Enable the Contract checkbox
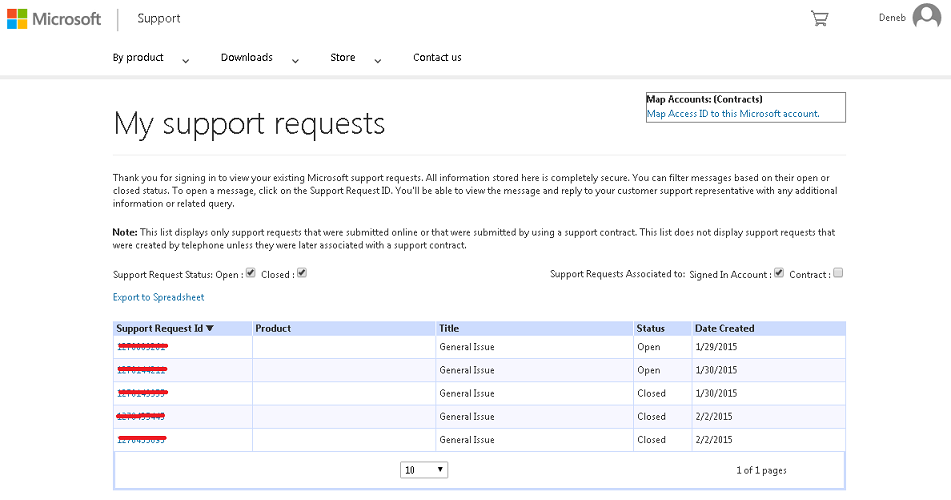This screenshot has height=500, width=951. [838, 273]
